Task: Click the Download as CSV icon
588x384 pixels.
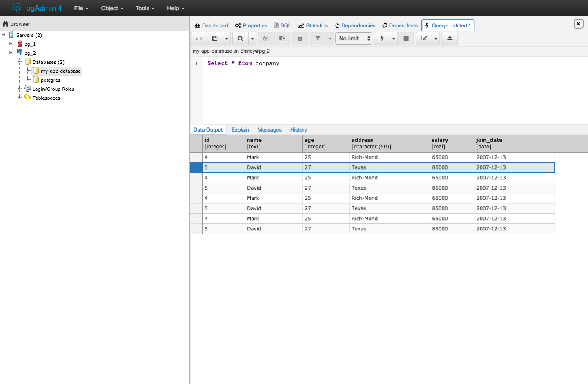Action: (450, 38)
